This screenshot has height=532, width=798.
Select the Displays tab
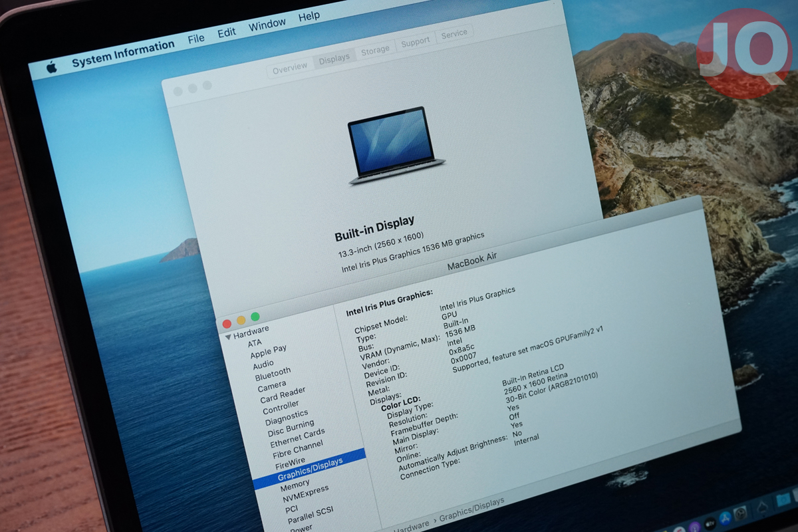click(x=334, y=58)
